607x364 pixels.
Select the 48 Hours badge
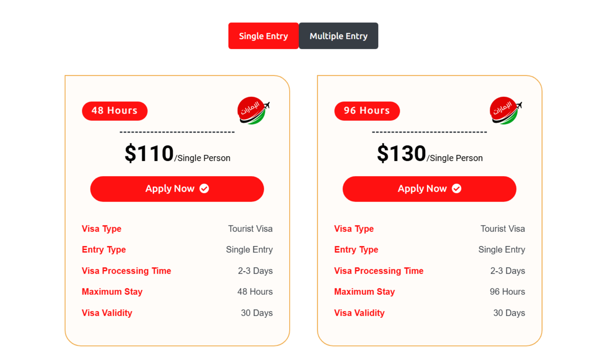pyautogui.click(x=115, y=111)
